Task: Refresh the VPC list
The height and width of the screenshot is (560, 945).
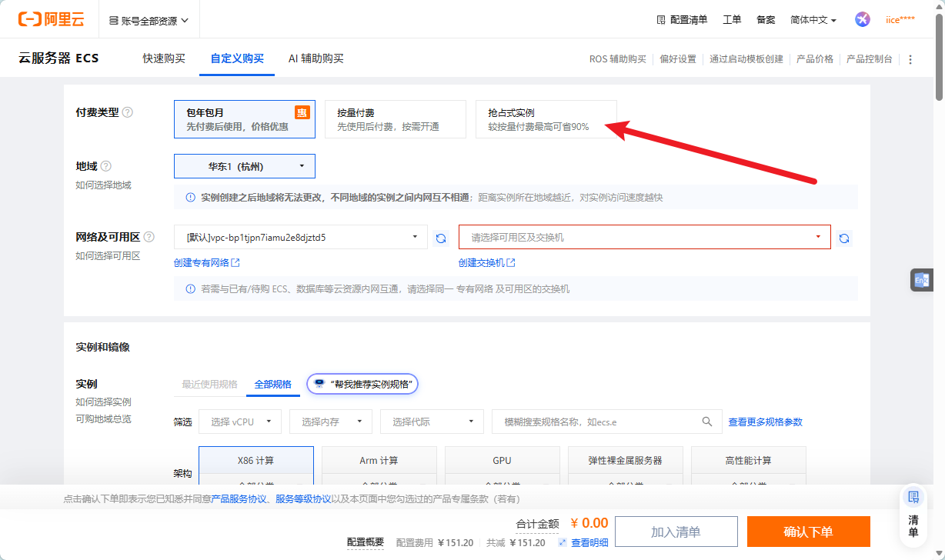Action: pos(441,238)
